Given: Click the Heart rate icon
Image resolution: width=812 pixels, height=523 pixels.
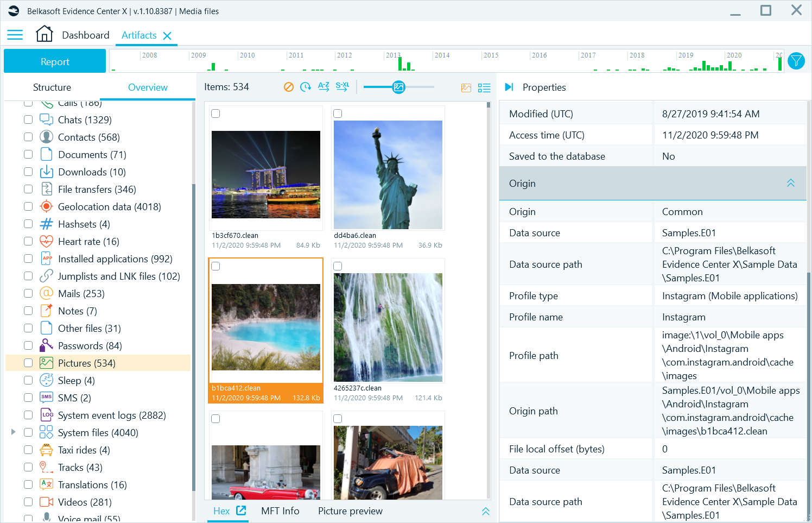Looking at the screenshot, I should pyautogui.click(x=46, y=241).
